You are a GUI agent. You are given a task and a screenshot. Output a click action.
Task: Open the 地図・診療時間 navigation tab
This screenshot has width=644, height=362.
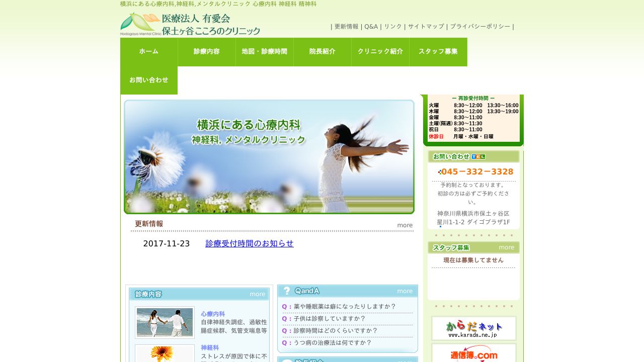pos(264,51)
